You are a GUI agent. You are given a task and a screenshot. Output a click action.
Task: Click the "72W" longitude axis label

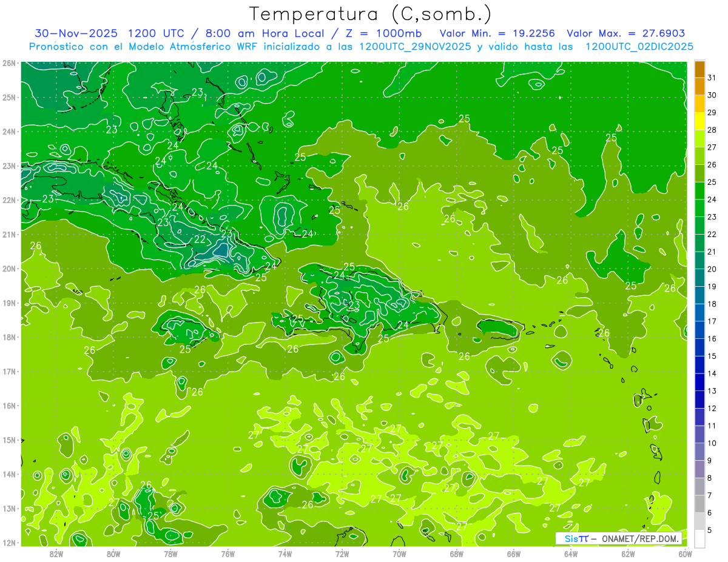(x=342, y=554)
